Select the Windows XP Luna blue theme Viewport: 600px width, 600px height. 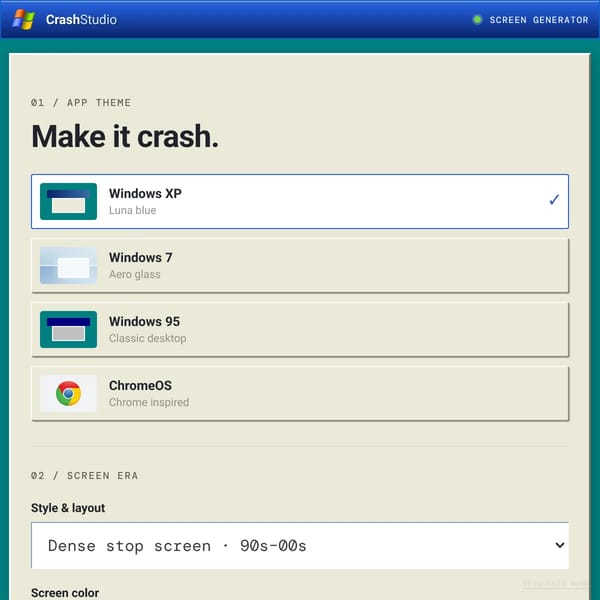[300, 201]
